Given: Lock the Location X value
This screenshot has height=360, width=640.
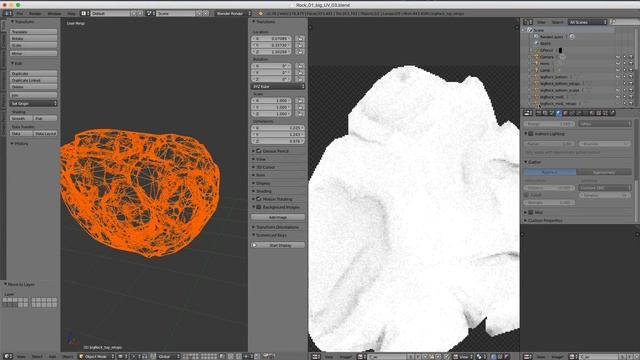Looking at the screenshot, I should pyautogui.click(x=300, y=38).
